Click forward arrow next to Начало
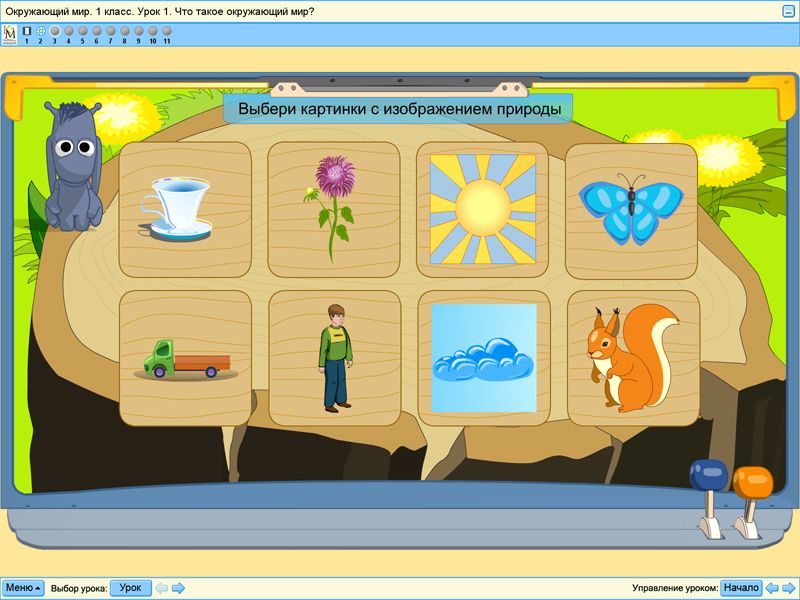This screenshot has height=600, width=800. click(788, 588)
